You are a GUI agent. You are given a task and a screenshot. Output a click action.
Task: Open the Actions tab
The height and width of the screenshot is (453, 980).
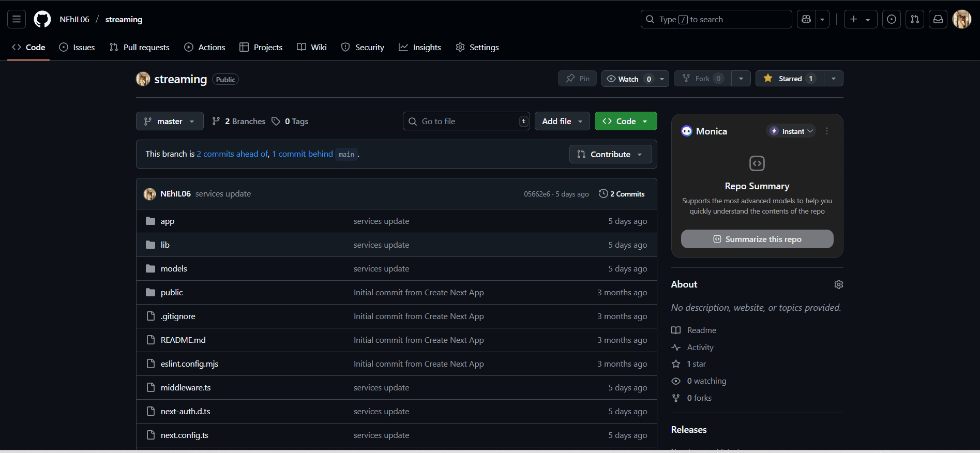click(205, 47)
